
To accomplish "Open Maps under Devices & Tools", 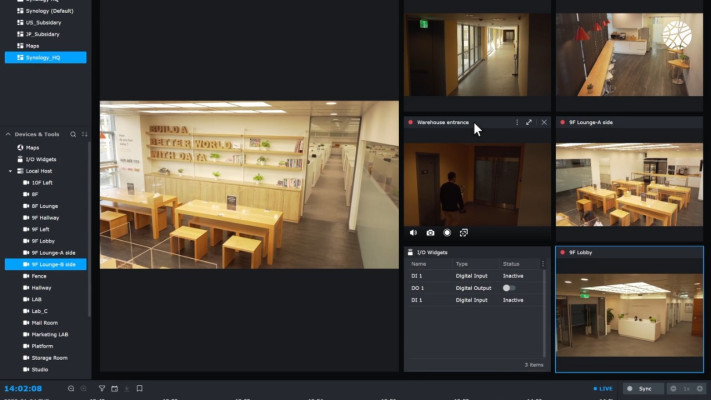I will point(45,148).
